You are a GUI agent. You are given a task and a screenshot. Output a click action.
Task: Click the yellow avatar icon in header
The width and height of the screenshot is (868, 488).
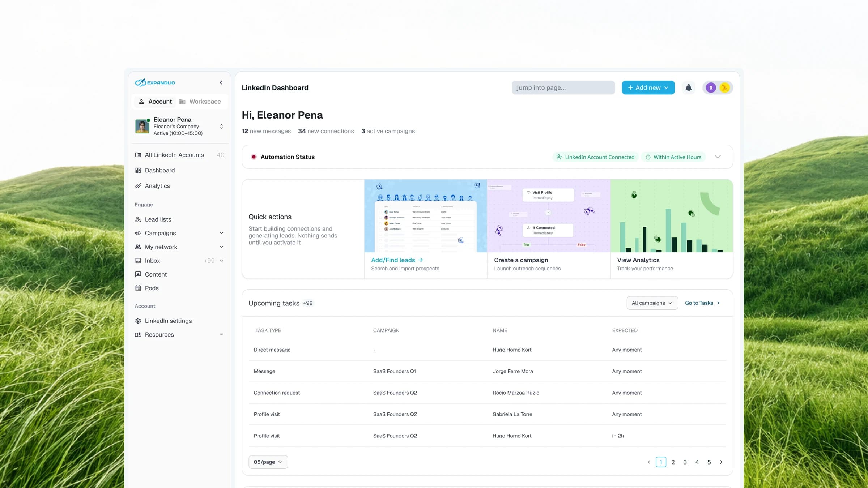click(x=724, y=88)
